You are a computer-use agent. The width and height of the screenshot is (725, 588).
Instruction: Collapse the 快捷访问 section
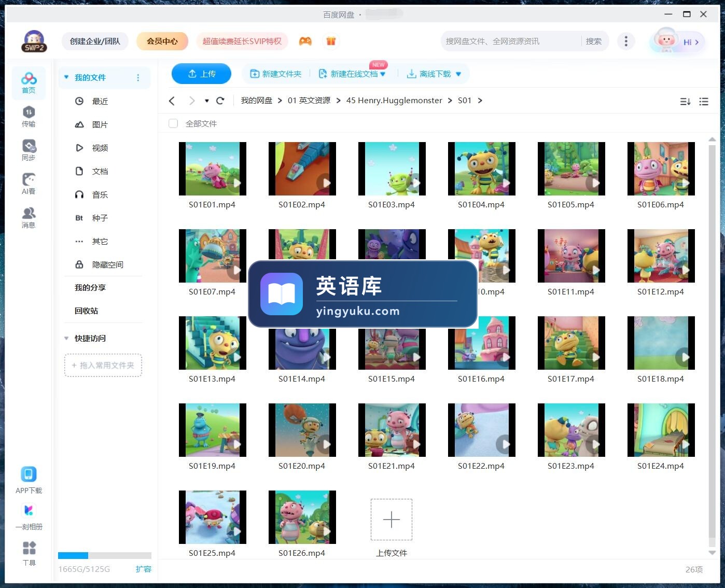[x=66, y=338]
